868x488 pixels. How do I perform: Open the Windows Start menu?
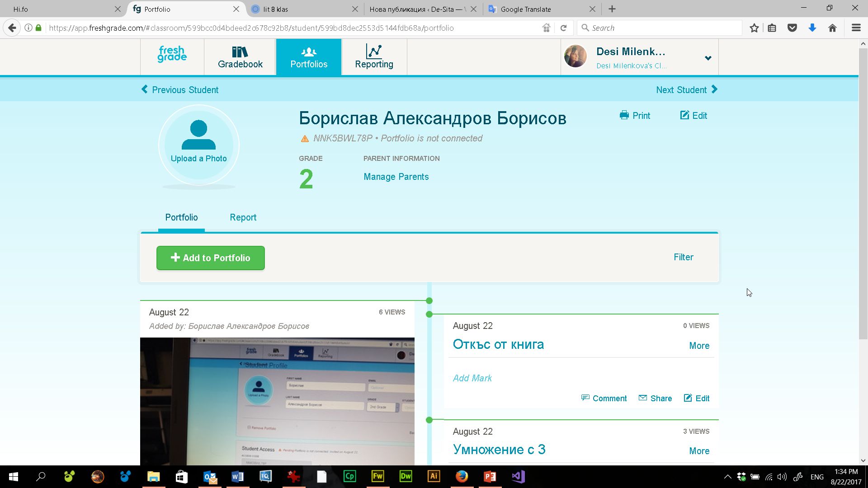[14, 477]
